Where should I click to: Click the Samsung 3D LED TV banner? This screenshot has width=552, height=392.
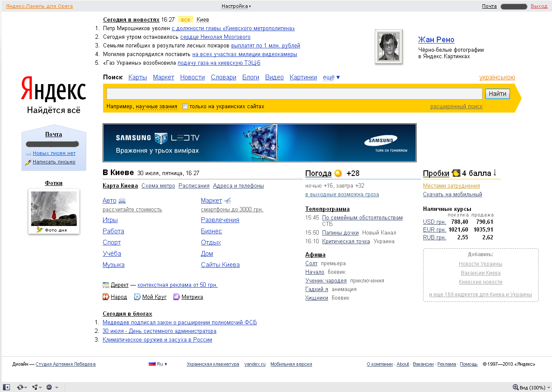click(260, 143)
